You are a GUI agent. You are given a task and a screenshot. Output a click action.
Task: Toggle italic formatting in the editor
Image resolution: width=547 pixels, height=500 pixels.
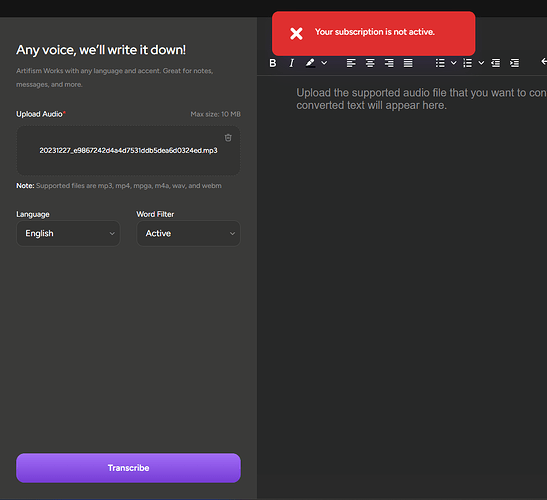pos(292,63)
